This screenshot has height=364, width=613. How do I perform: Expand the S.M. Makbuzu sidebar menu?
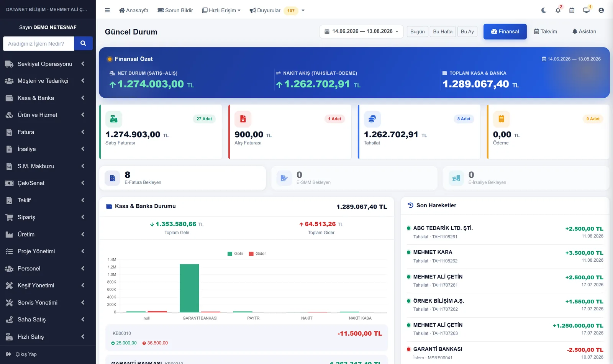48,166
